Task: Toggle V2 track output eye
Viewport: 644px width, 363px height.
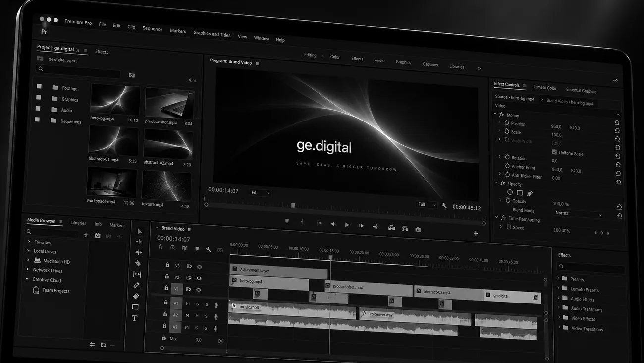Action: click(x=199, y=278)
